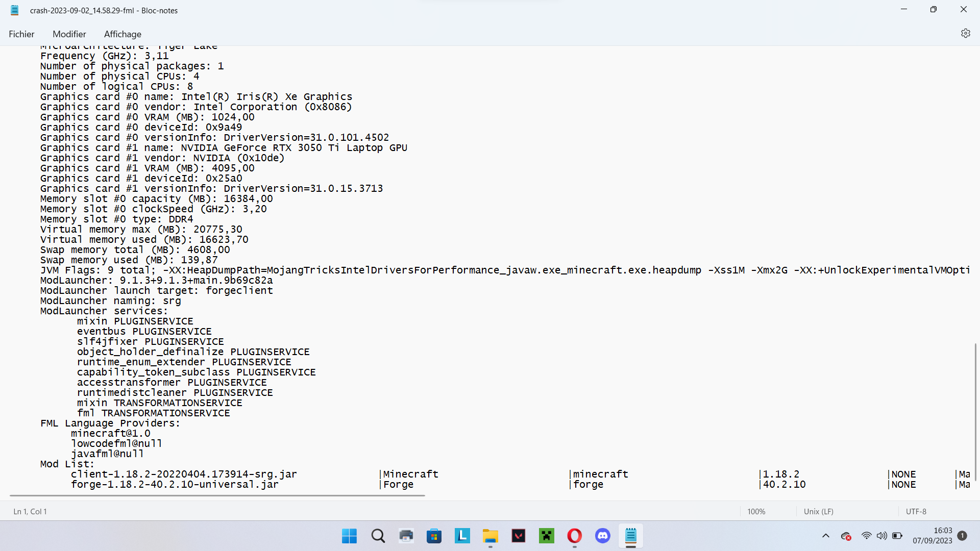Click the minecraft@1.0 provider line
The image size is (980, 551).
111,434
